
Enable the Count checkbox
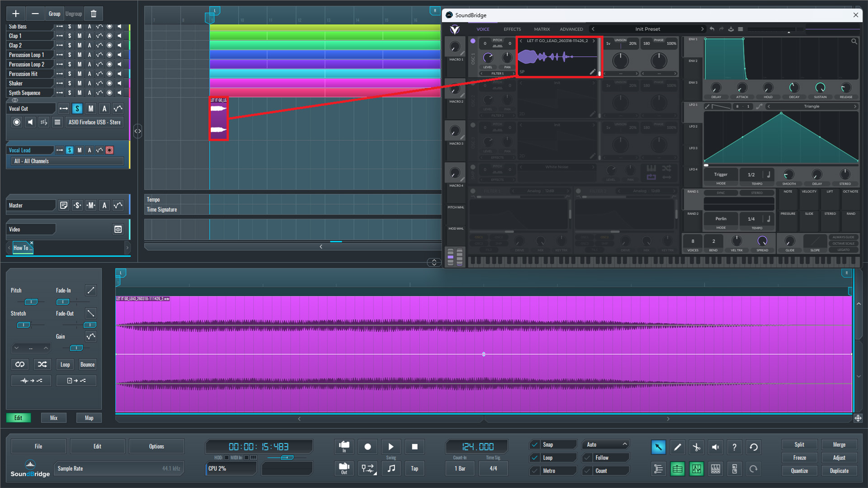(x=587, y=471)
